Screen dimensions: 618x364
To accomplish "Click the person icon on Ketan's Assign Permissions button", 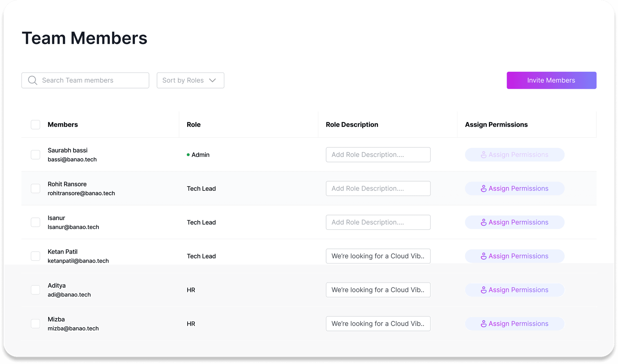I will 484,256.
